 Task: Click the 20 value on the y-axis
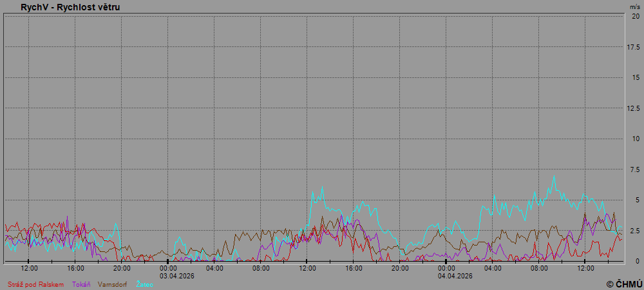click(x=635, y=16)
